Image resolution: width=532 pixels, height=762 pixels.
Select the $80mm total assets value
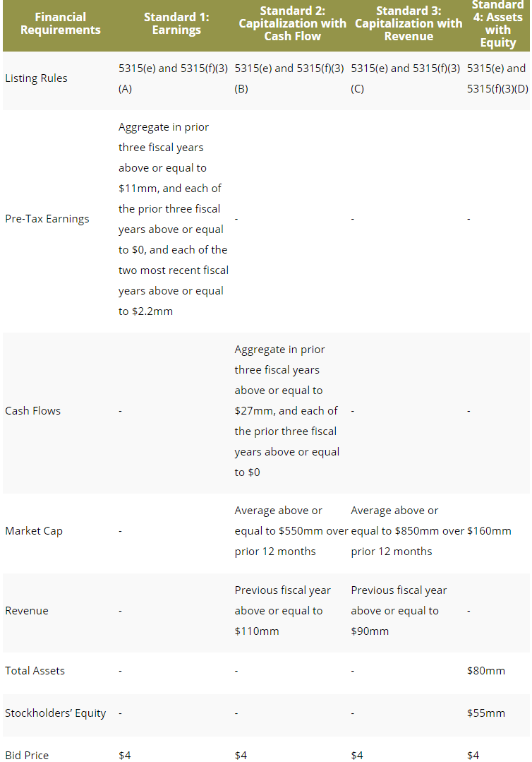(x=486, y=671)
